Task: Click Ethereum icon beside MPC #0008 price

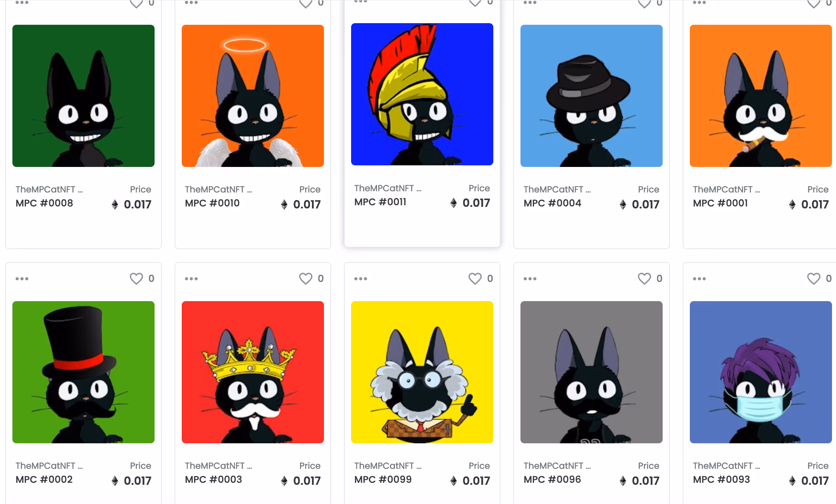Action: [x=115, y=204]
